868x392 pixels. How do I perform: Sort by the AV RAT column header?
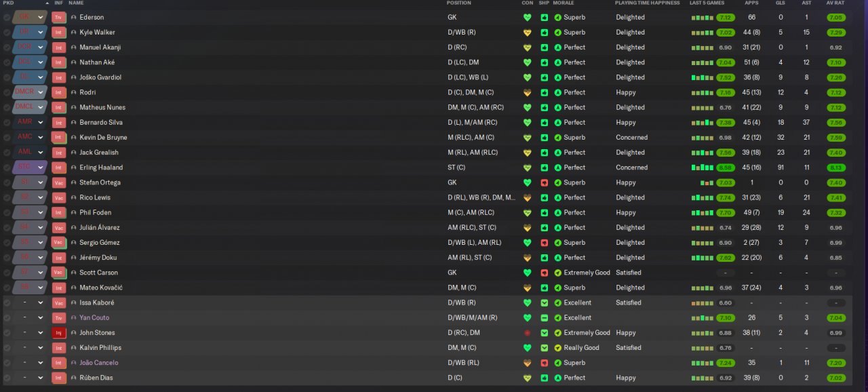[835, 3]
